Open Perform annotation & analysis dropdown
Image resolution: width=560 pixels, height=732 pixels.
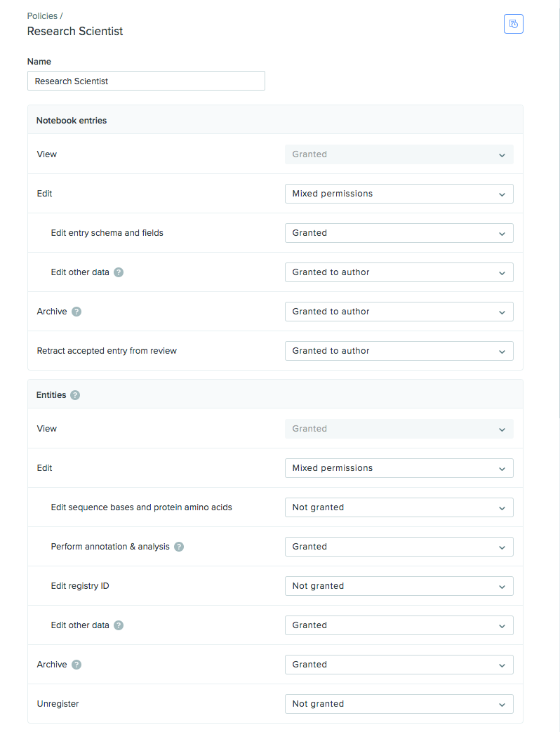click(399, 547)
